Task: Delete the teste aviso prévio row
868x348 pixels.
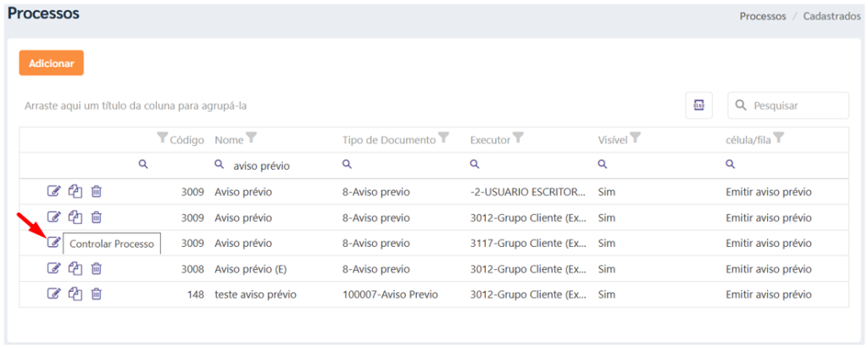Action: (97, 295)
